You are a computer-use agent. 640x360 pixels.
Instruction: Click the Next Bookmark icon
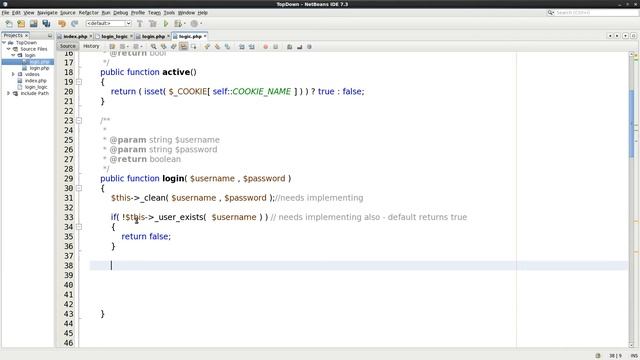[x=217, y=47]
